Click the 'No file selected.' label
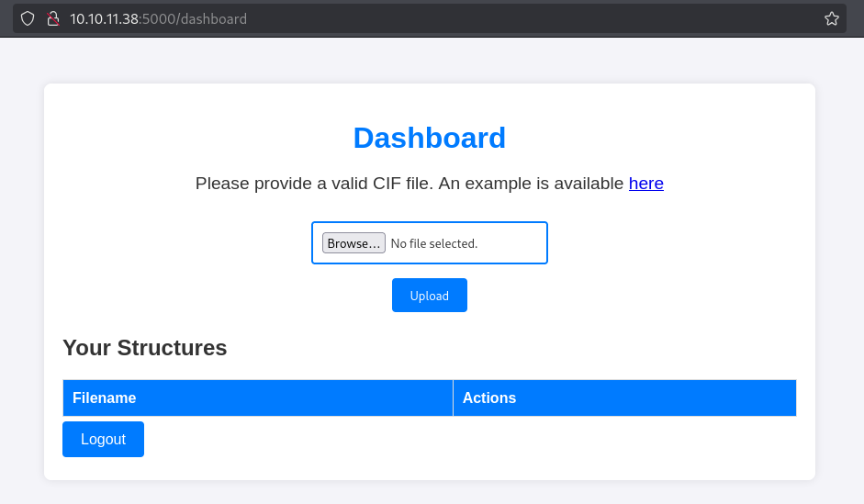 click(x=434, y=243)
